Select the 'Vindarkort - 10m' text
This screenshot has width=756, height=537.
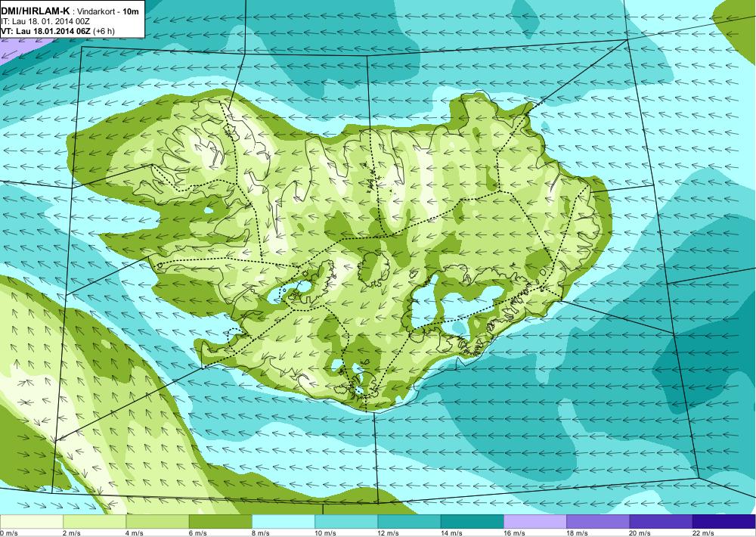107,11
